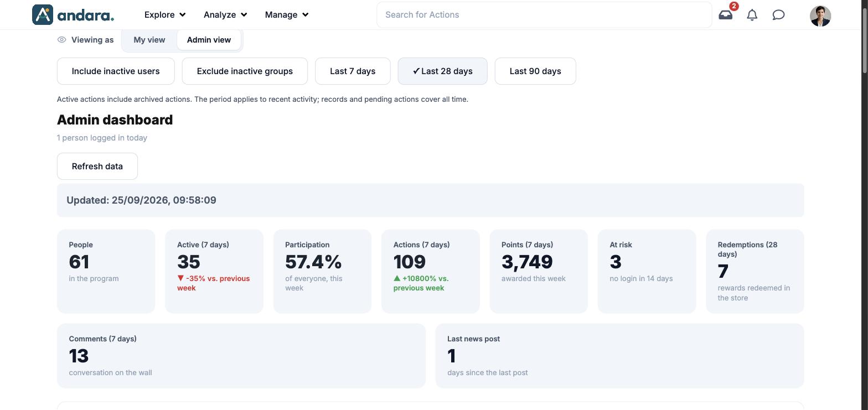Open the inbox tray icon with badge

(x=726, y=15)
